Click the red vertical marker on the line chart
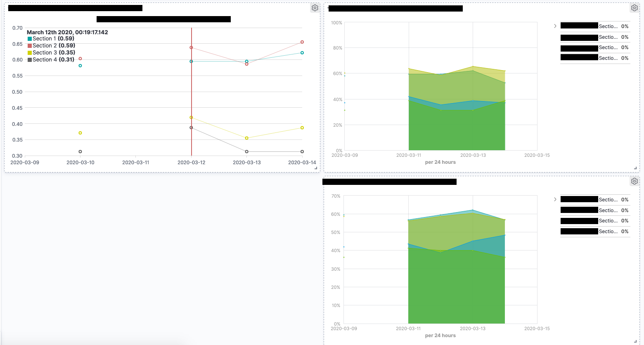This screenshot has width=644, height=345. [x=192, y=92]
